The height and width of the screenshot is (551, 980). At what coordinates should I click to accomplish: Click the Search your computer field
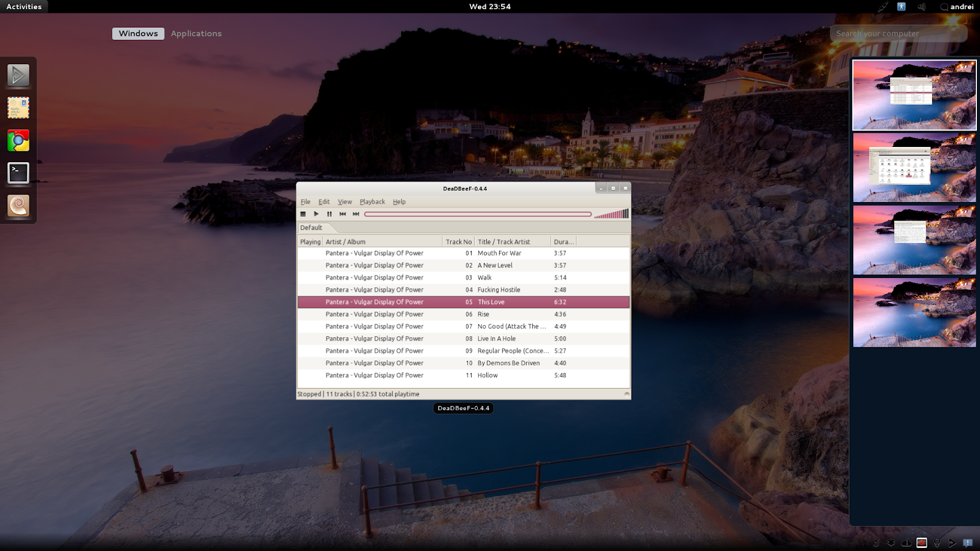[899, 34]
